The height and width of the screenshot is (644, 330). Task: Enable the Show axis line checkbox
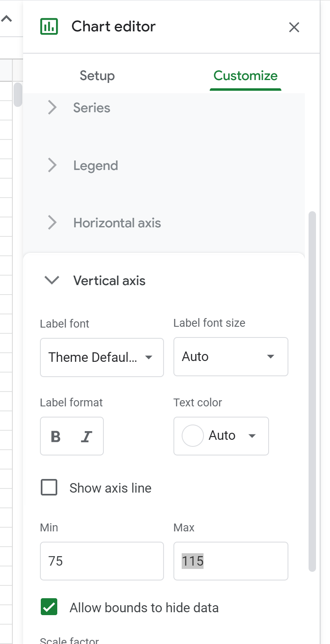point(49,488)
